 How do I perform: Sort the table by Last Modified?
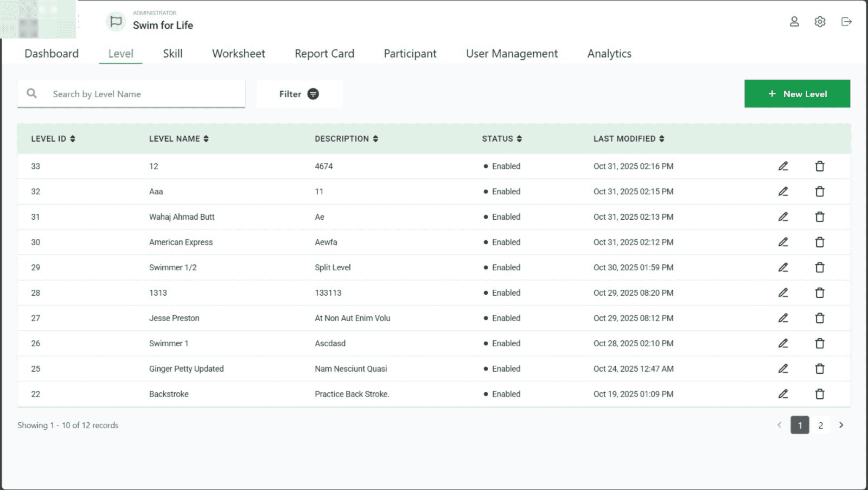click(628, 138)
